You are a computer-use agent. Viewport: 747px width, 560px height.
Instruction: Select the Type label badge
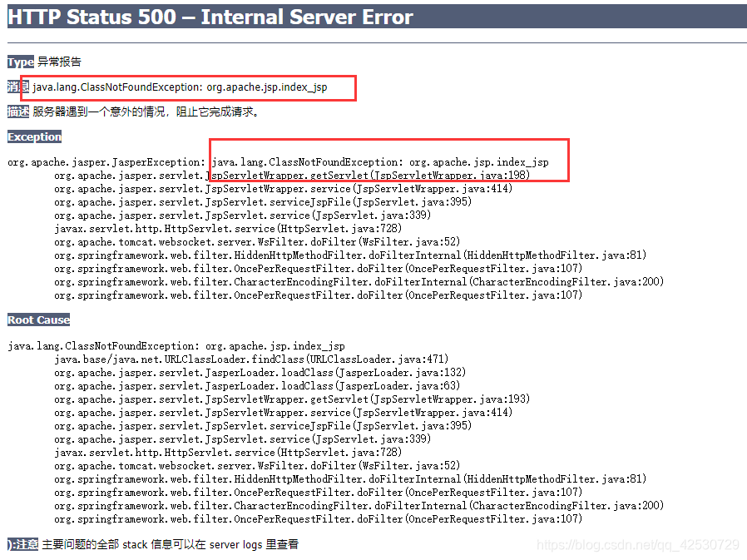20,62
